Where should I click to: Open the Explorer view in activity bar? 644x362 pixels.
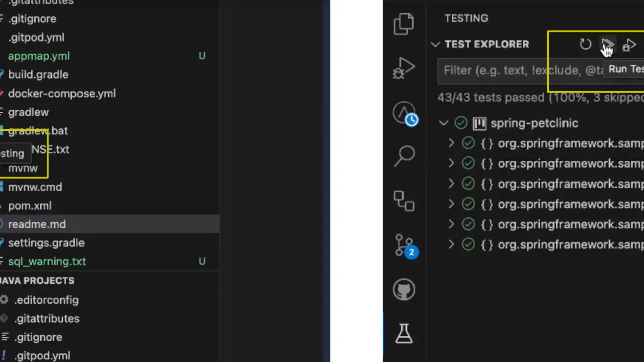click(404, 23)
